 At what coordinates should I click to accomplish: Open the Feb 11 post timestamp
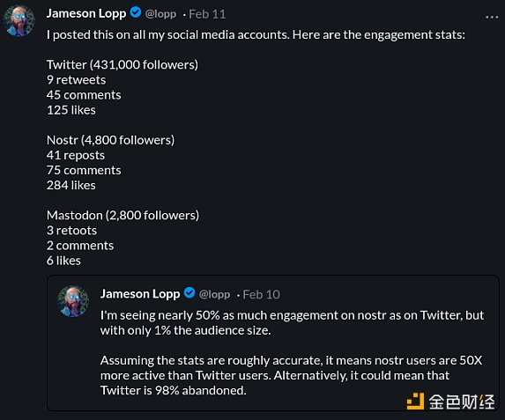207,14
